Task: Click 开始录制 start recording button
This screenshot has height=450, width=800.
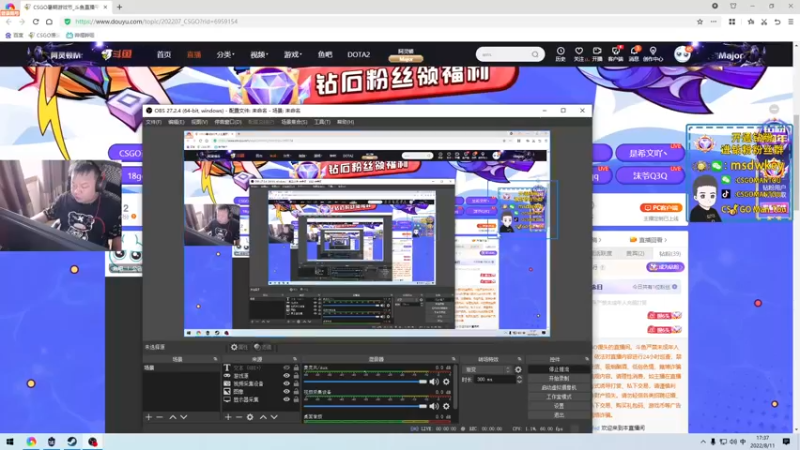Action: click(559, 378)
